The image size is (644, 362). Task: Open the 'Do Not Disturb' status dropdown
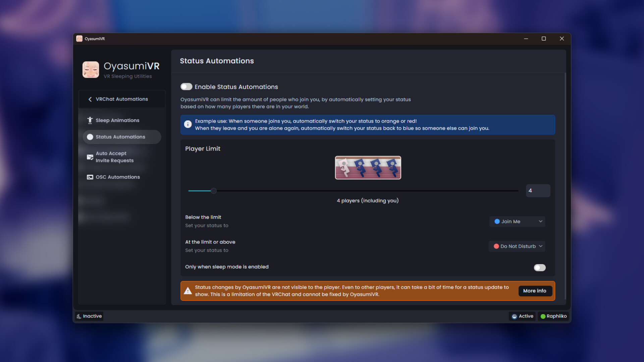pyautogui.click(x=517, y=246)
